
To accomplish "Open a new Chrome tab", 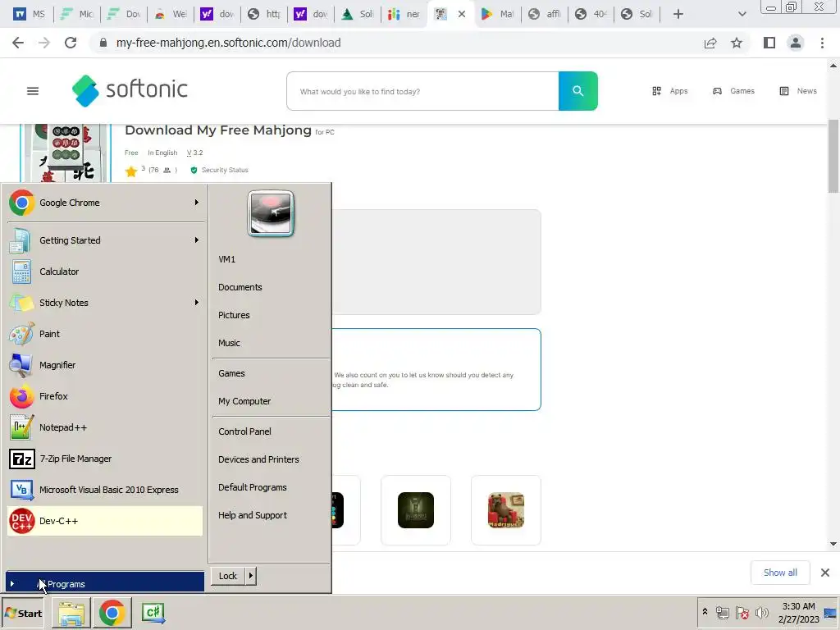I will 678,14.
